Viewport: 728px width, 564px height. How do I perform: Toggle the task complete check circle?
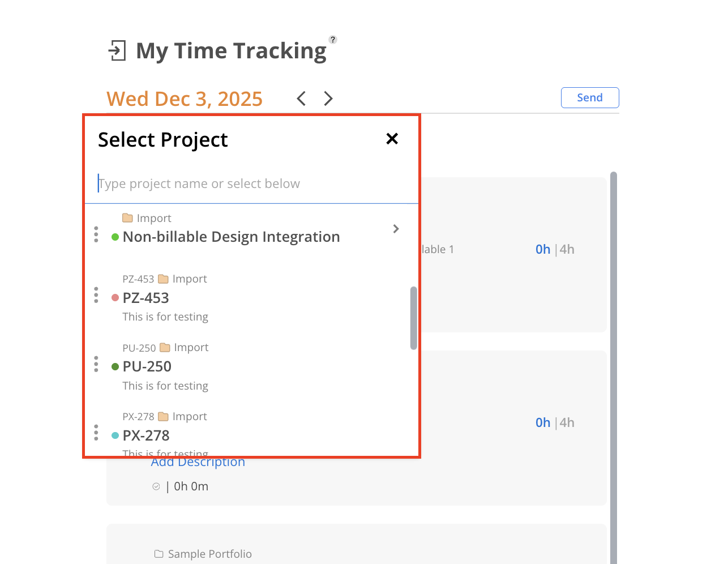point(156,486)
